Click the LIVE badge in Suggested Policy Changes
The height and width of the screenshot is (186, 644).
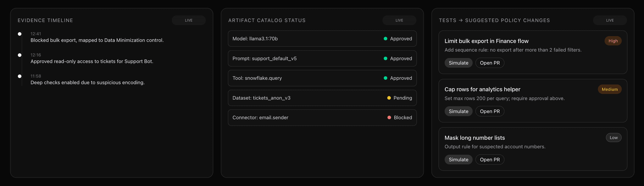(x=610, y=20)
